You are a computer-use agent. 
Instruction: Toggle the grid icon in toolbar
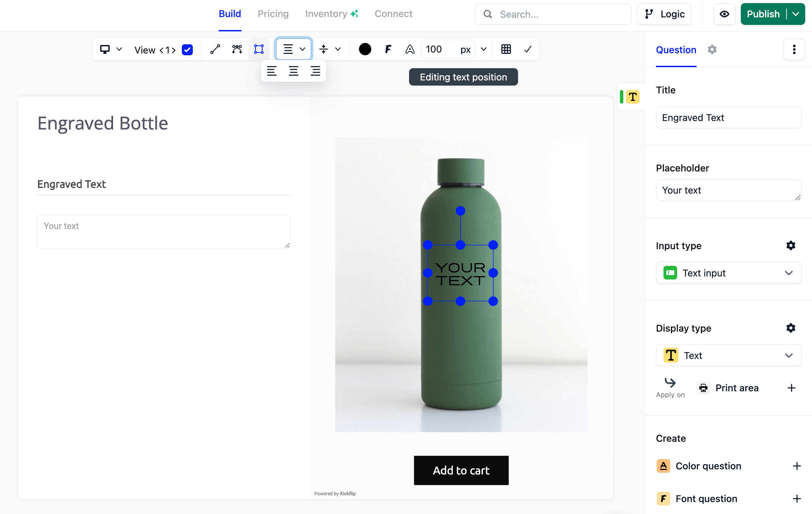point(506,49)
